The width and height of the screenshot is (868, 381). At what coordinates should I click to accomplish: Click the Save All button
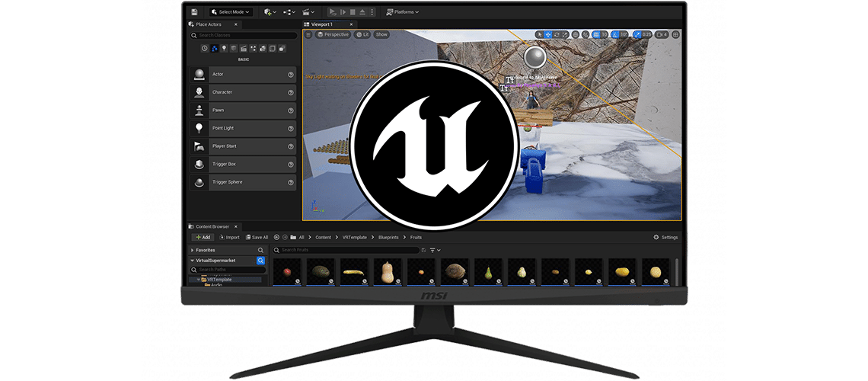[256, 238]
